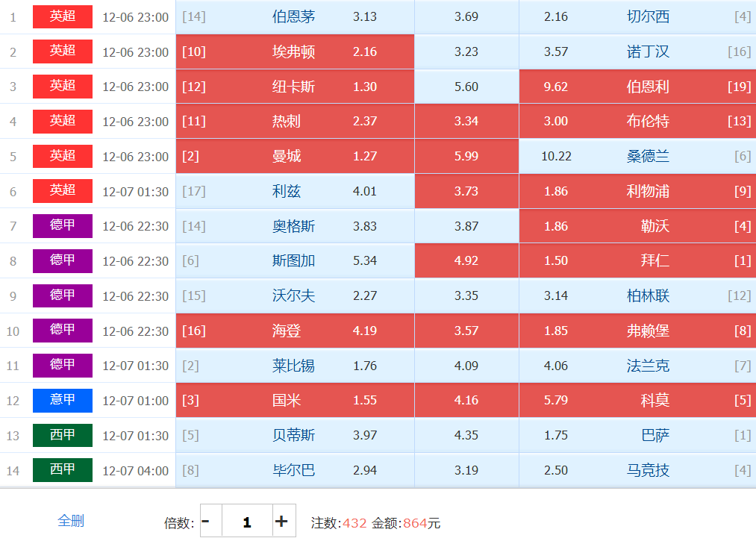Open the 切尔西 team name link
This screenshot has width=756, height=538.
648,16
